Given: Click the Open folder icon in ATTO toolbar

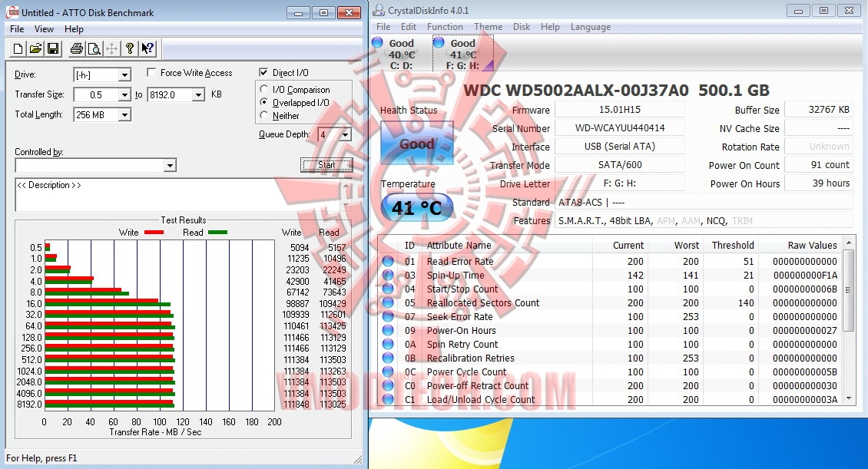Looking at the screenshot, I should tap(35, 48).
